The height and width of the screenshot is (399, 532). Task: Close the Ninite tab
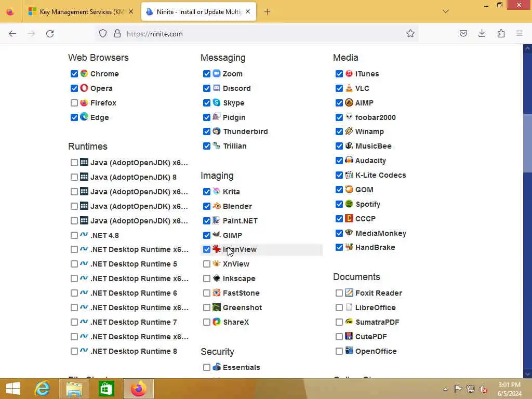click(248, 11)
